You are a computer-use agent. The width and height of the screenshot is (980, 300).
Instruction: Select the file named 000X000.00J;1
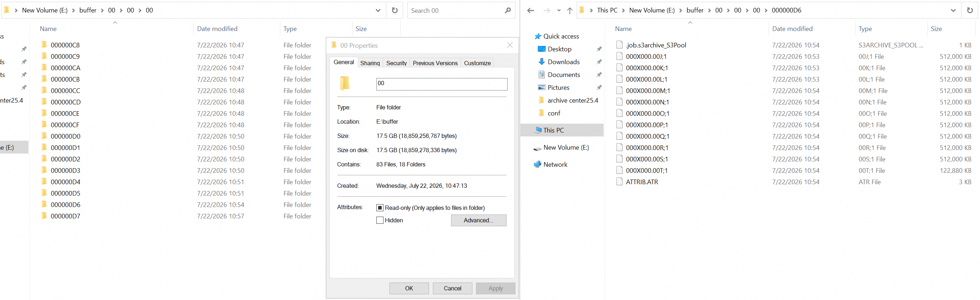[646, 56]
